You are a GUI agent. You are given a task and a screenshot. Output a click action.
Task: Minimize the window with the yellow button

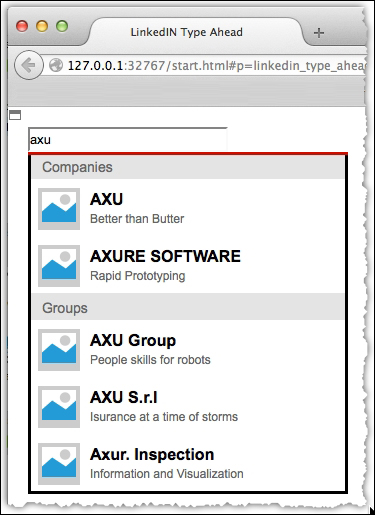tap(42, 26)
